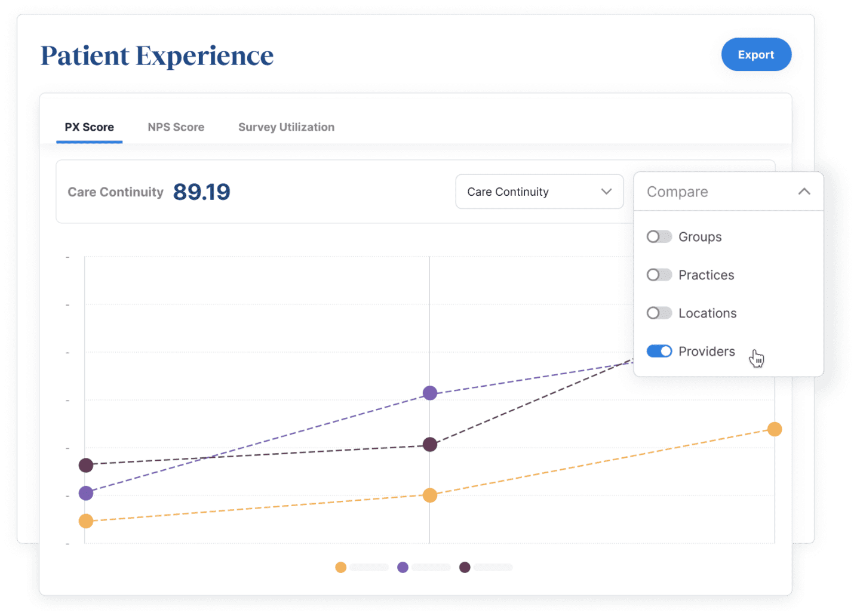The width and height of the screenshot is (860, 616).
Task: Enable the Locations toggle switch
Action: 659,313
